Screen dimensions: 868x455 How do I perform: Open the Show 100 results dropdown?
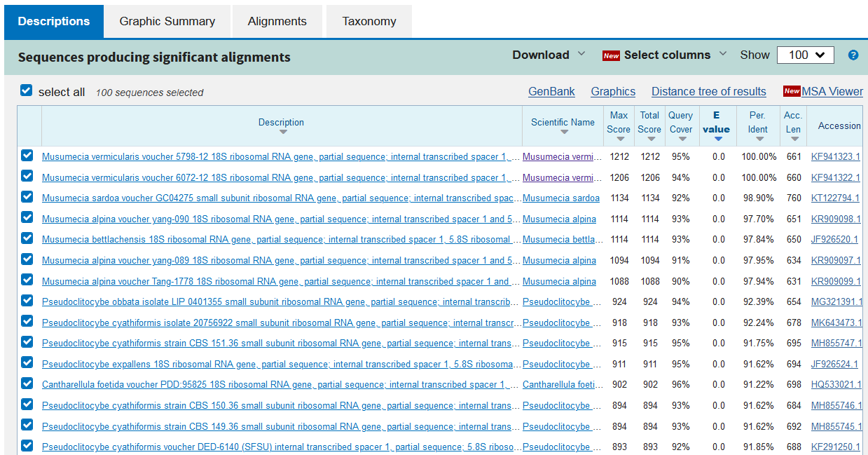pyautogui.click(x=805, y=55)
